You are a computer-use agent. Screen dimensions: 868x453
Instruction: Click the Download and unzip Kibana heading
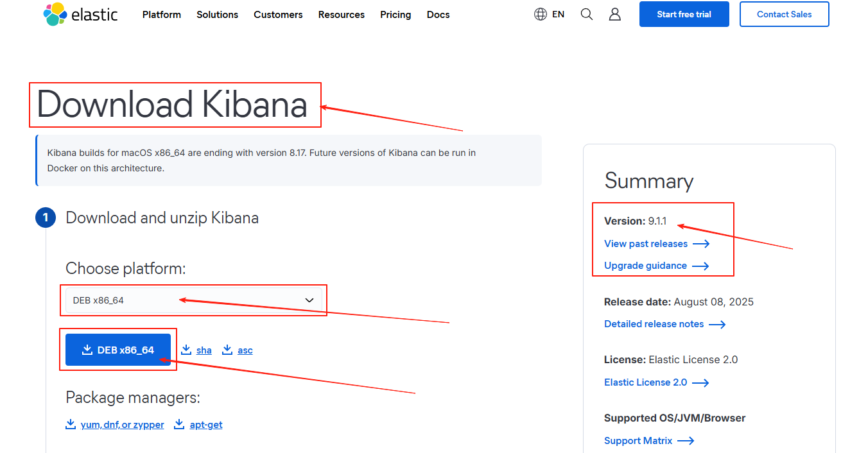click(162, 218)
